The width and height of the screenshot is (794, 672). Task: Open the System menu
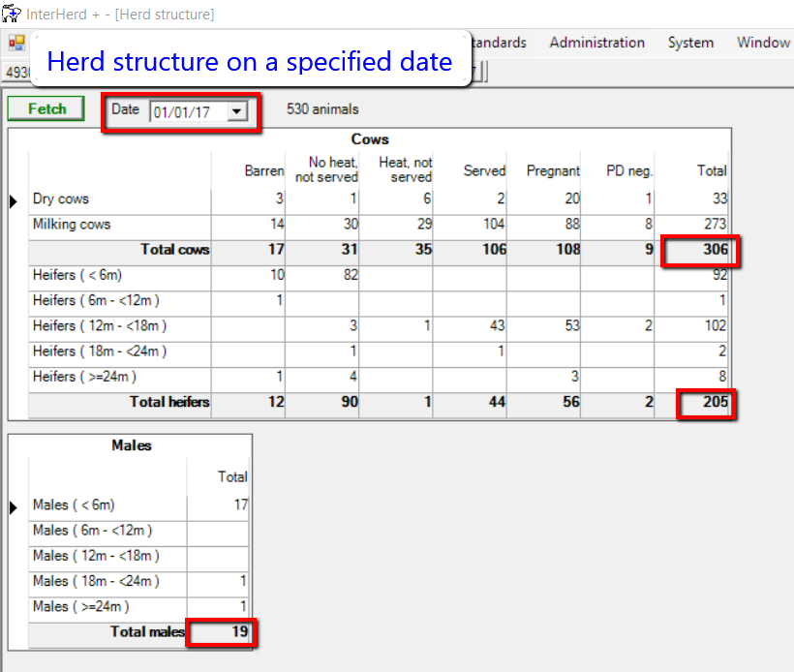click(690, 43)
